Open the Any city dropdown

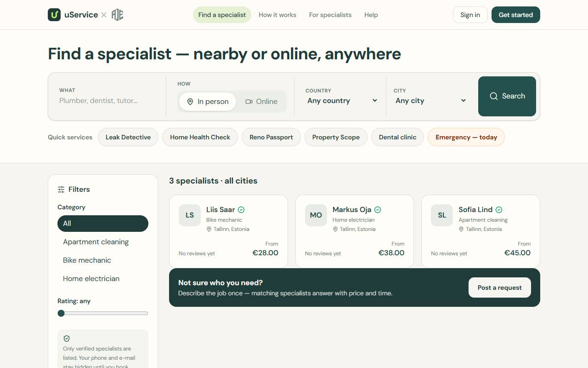430,101
